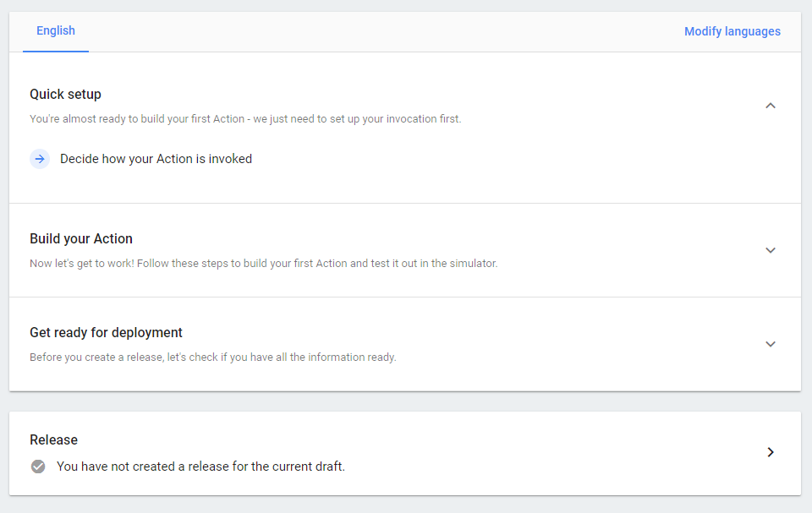The height and width of the screenshot is (513, 812).
Task: Open the Modify languages link
Action: coord(732,31)
